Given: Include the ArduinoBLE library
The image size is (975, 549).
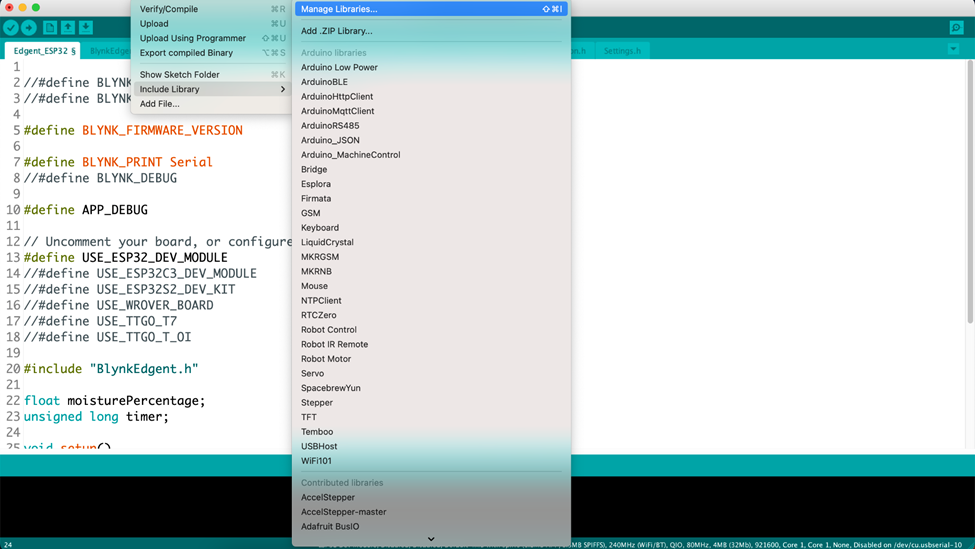Looking at the screenshot, I should (x=431, y=82).
